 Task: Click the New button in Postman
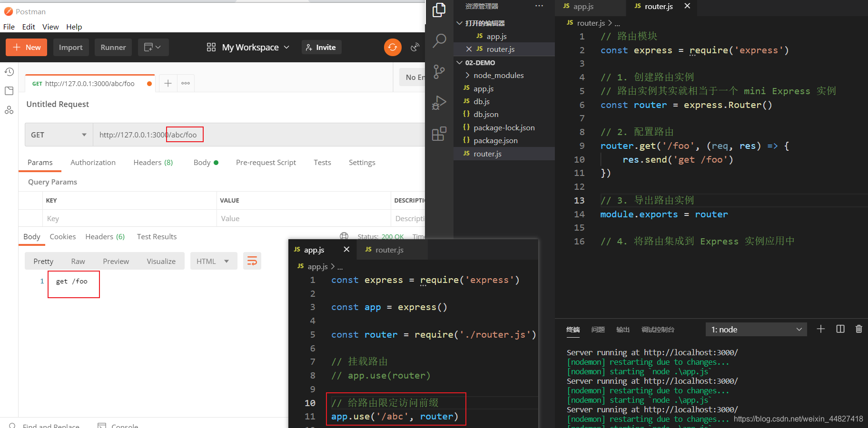(x=27, y=47)
